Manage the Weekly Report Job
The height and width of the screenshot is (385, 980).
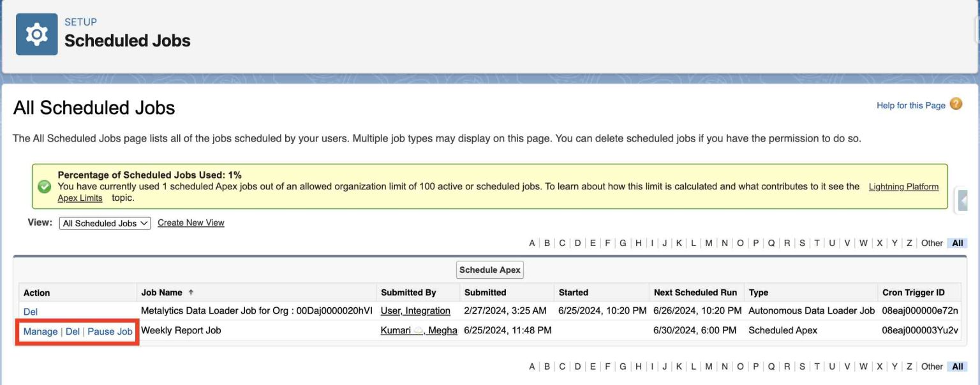pos(40,331)
